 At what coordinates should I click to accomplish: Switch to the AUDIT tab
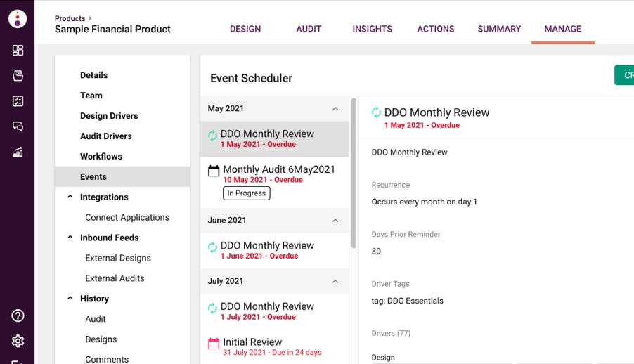click(x=309, y=29)
